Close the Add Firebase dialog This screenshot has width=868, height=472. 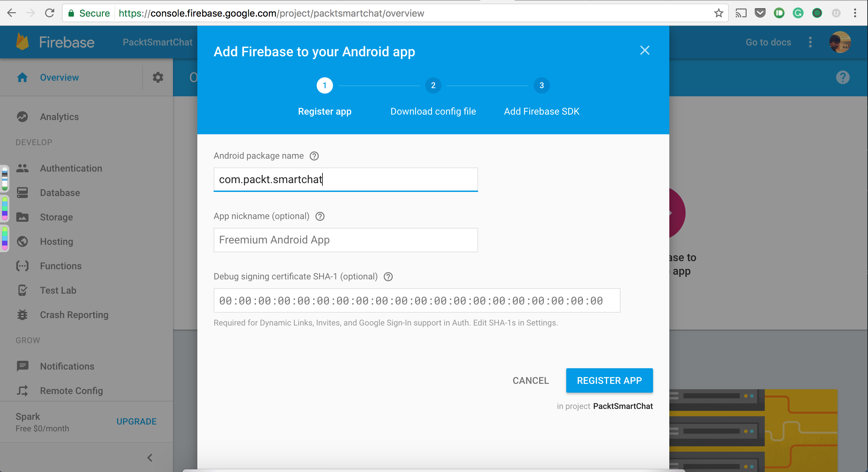[645, 51]
